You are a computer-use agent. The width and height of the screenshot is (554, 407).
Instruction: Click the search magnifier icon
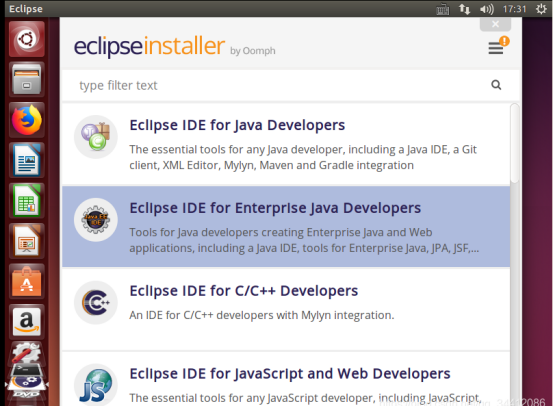click(x=496, y=85)
